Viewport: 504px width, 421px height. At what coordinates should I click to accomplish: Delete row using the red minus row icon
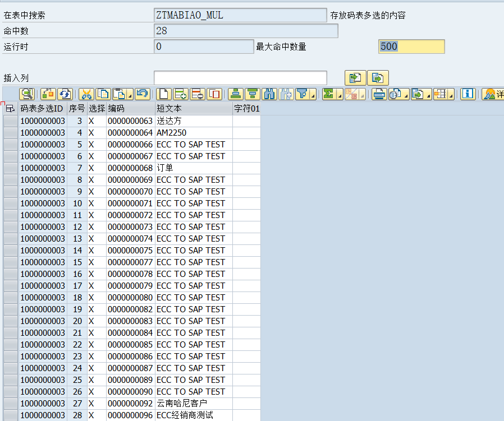197,94
